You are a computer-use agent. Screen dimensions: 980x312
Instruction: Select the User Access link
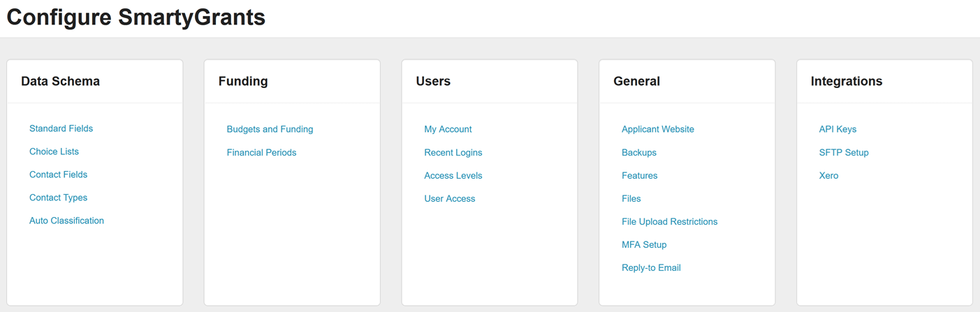(449, 198)
